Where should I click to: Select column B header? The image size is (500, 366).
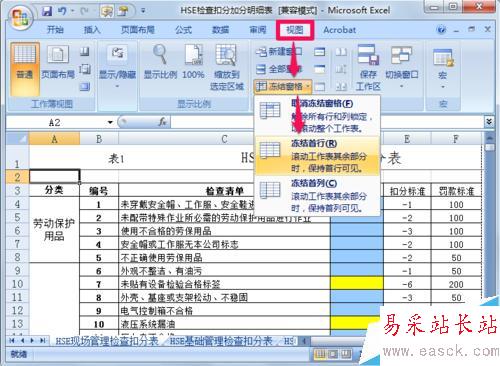(99, 139)
